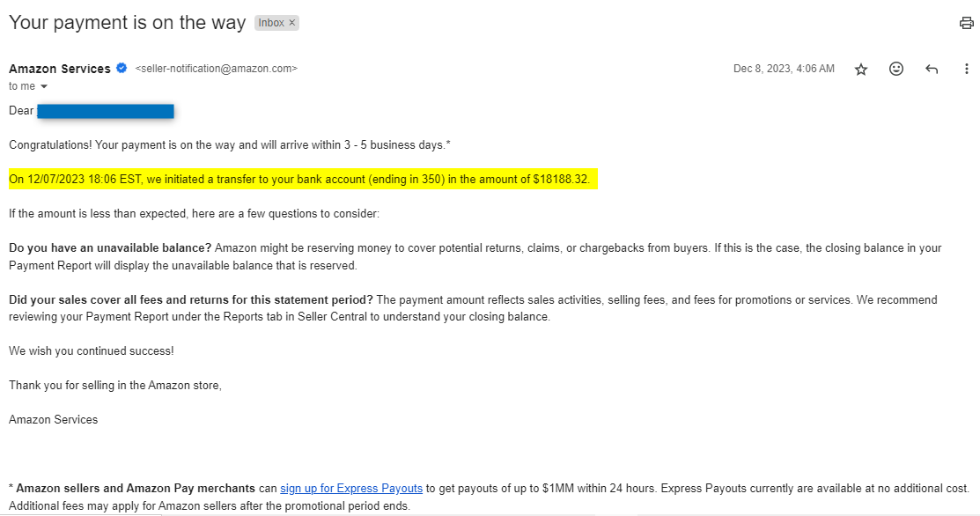This screenshot has width=980, height=516.
Task: Click the bold "Did your sales cover all fees" question
Action: 190,300
